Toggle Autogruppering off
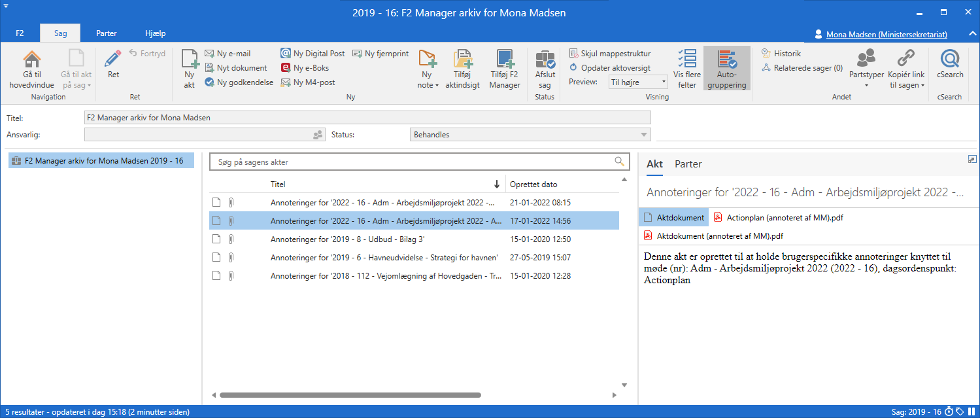980x418 pixels. pos(727,69)
